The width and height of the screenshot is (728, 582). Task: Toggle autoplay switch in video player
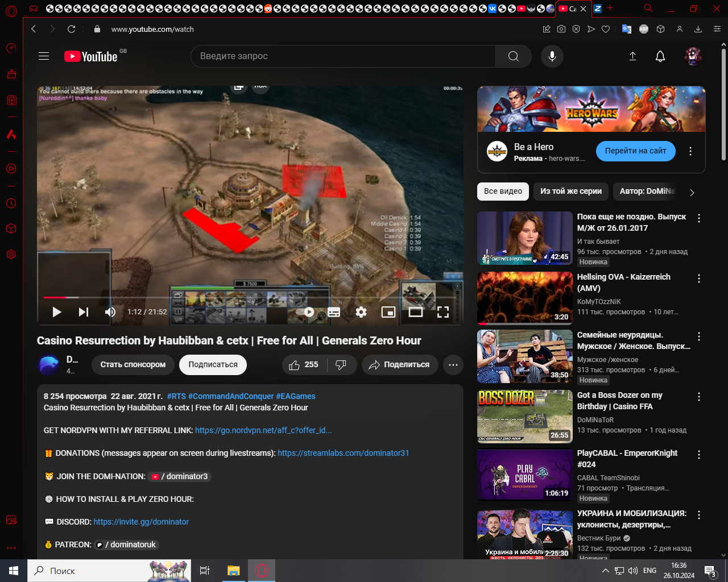click(x=307, y=312)
